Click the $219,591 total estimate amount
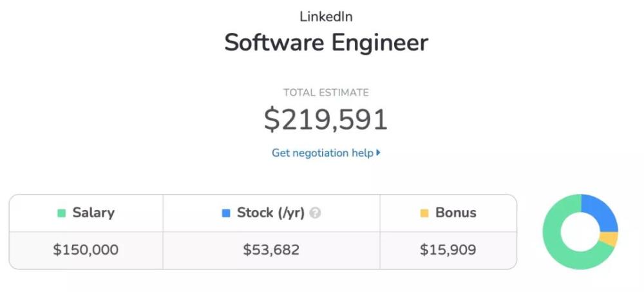Screen dimensions: 644x292 click(x=326, y=120)
